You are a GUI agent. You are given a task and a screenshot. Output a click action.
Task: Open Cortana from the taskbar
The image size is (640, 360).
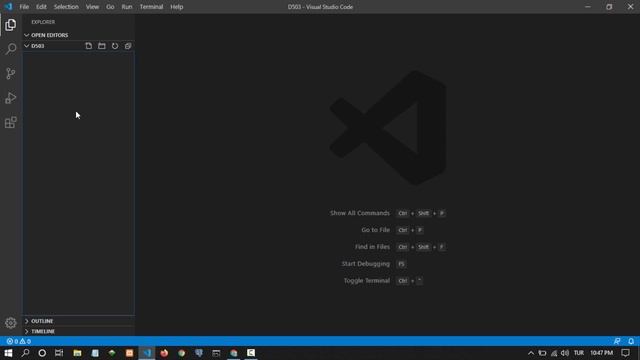[x=42, y=353]
